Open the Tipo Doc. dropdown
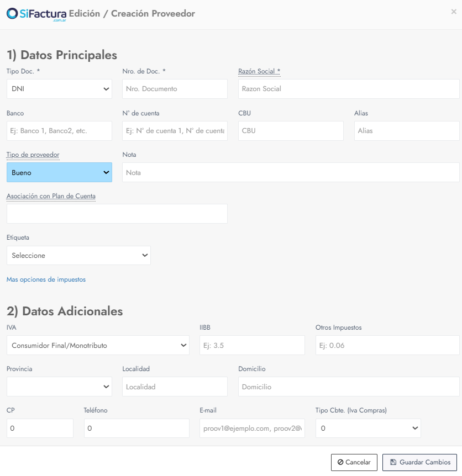462x476 pixels. (x=59, y=89)
